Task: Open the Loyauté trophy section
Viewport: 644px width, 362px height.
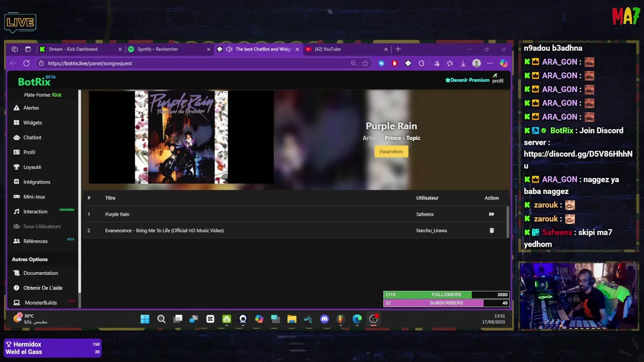Action: [x=32, y=167]
